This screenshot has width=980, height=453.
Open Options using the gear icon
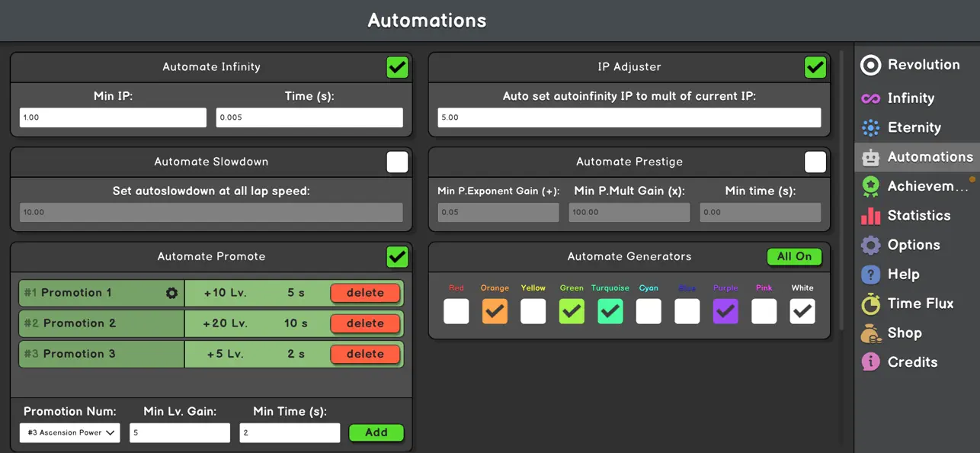click(870, 245)
